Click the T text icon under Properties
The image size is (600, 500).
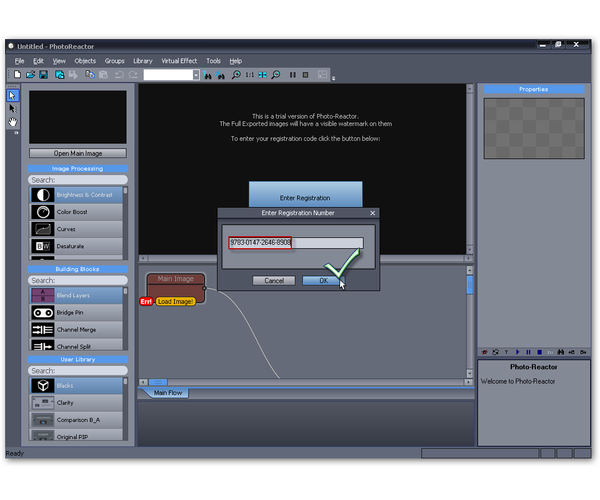506,352
